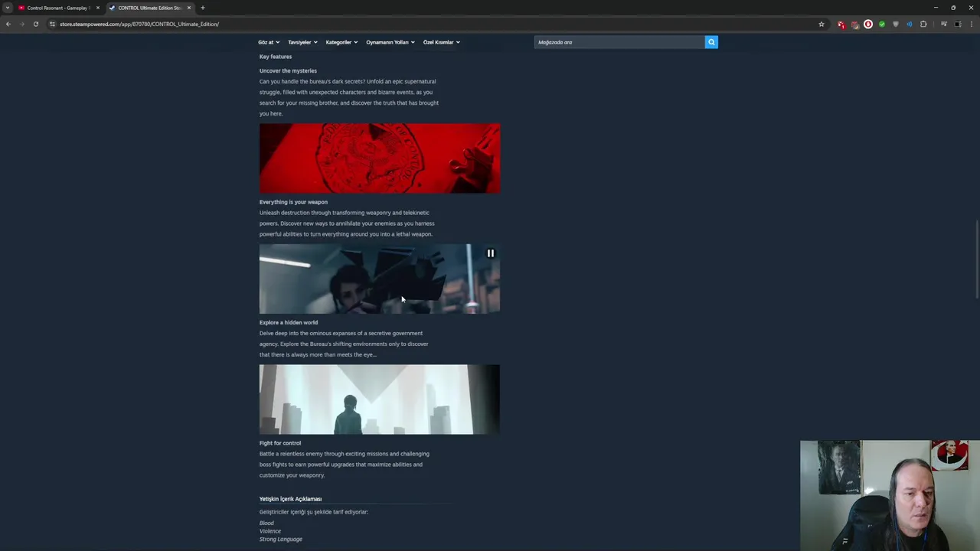Image resolution: width=980 pixels, height=551 pixels.
Task: Expand the 'Tavsiyeler' dropdown menu
Action: (302, 42)
